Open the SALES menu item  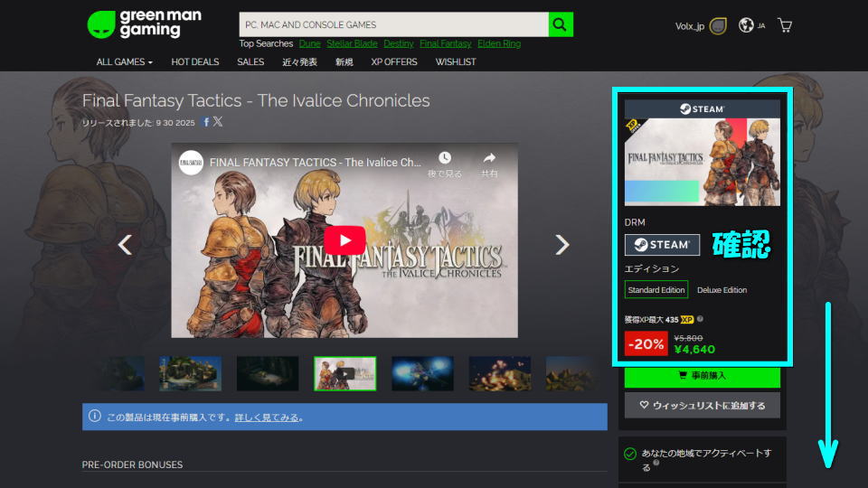pos(250,62)
